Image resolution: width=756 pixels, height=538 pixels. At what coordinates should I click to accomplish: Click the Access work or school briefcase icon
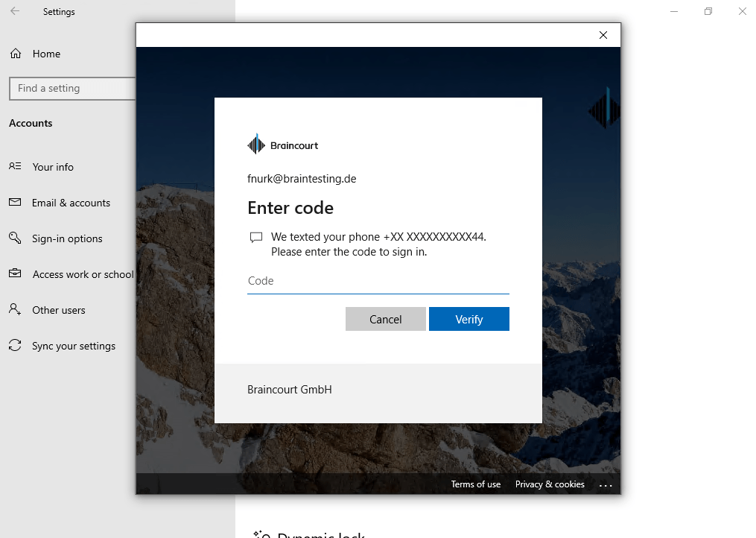15,273
